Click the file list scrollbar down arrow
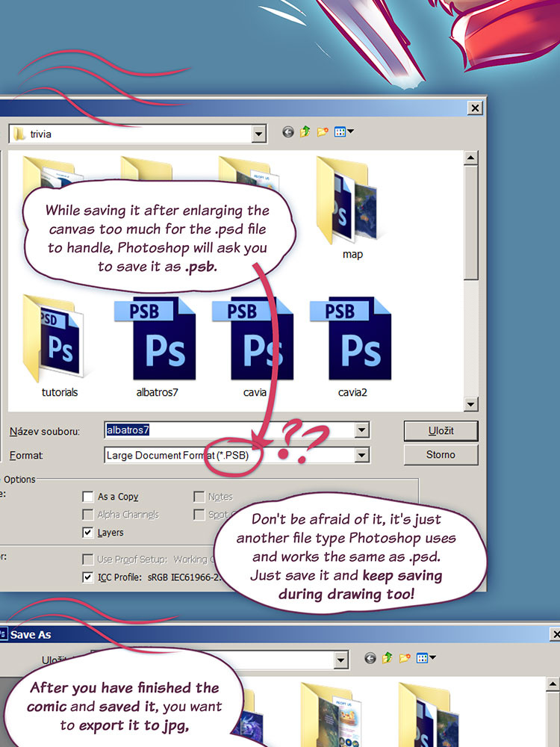The width and height of the screenshot is (560, 747). click(470, 404)
